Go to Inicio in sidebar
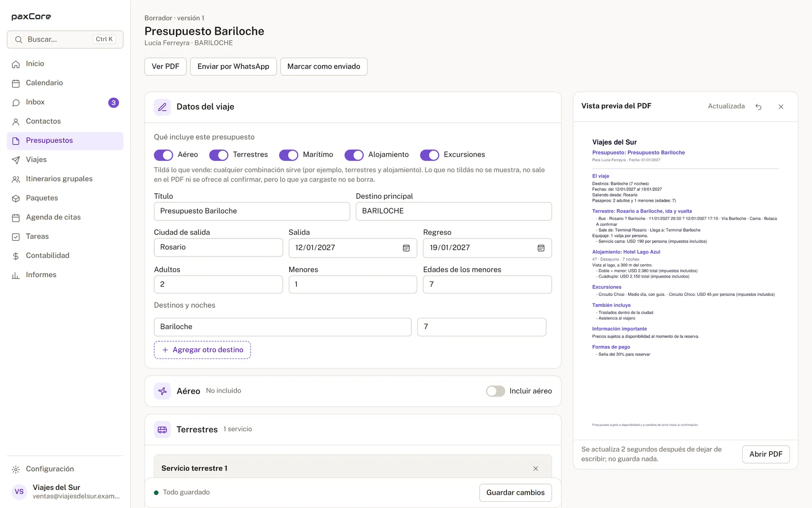Image resolution: width=812 pixels, height=508 pixels. click(65, 64)
